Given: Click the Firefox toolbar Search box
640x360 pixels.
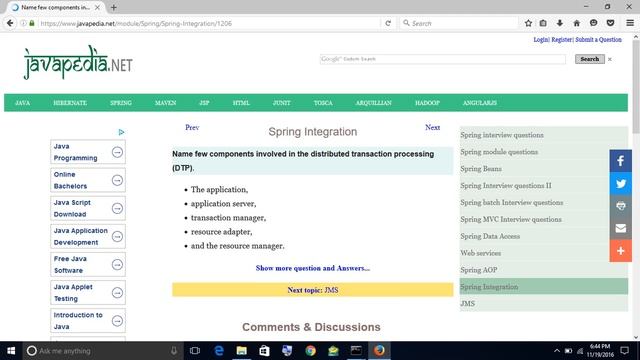Looking at the screenshot, I should [x=459, y=23].
